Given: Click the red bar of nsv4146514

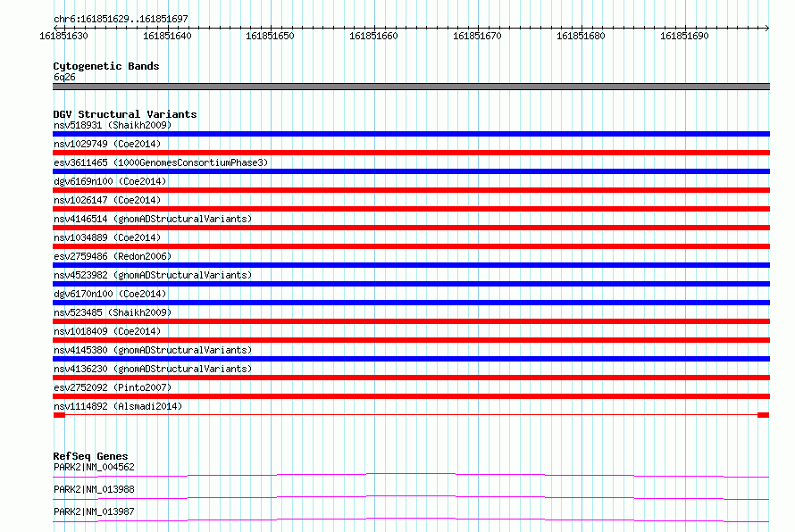Looking at the screenshot, I should (411, 228).
